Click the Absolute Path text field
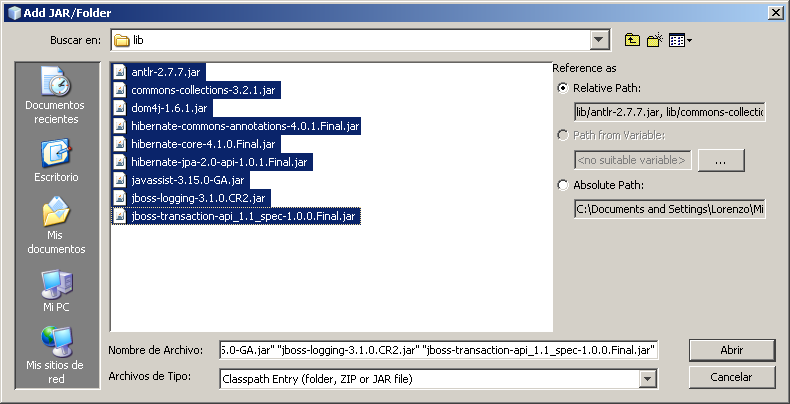The height and width of the screenshot is (404, 790). 670,209
